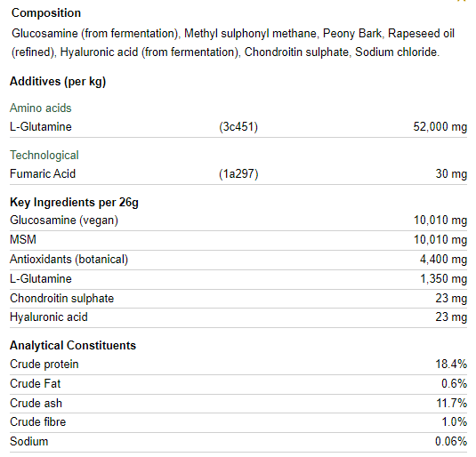
Task: Click the Antioxidants (botanical) row
Action: 238,259
